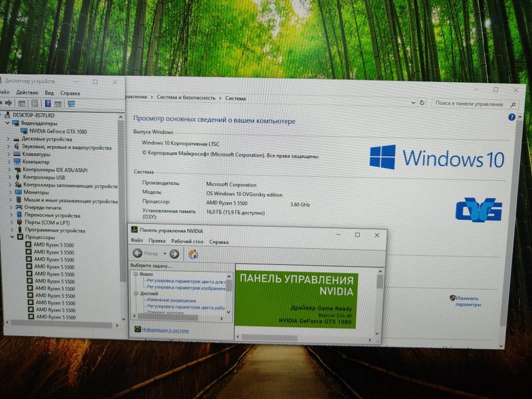Expand the Компьютер branch
The height and width of the screenshot is (399, 532).
click(9, 161)
